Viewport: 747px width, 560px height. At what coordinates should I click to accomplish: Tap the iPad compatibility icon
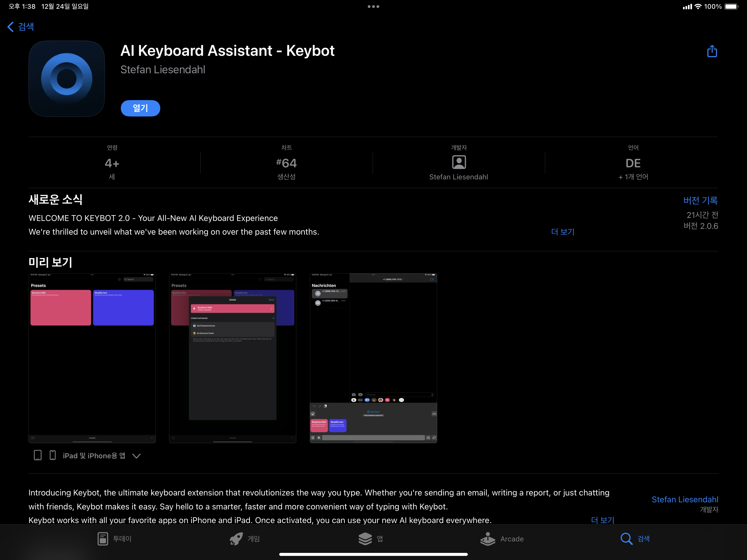(37, 455)
